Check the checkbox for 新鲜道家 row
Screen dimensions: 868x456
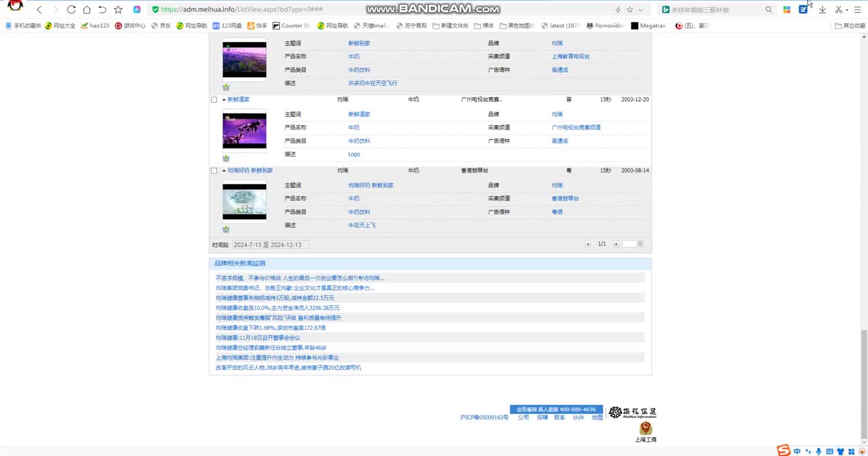click(x=214, y=100)
